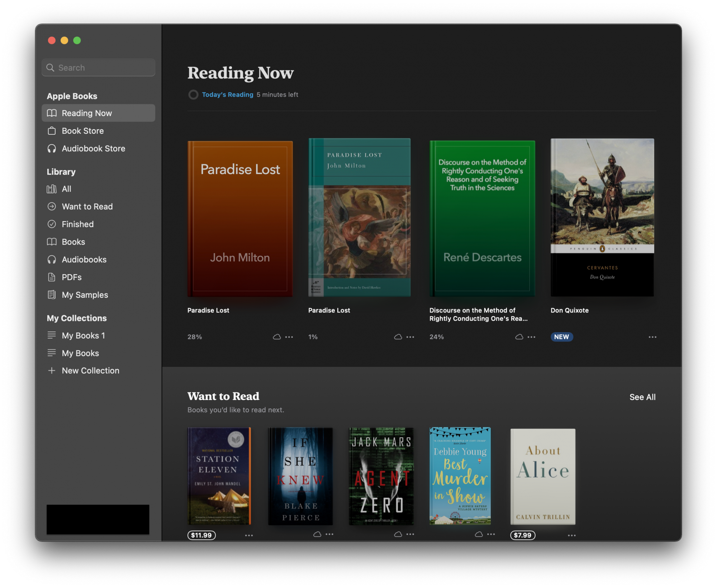Click the My Books list icon
Viewport: 717px width, 588px height.
(52, 353)
